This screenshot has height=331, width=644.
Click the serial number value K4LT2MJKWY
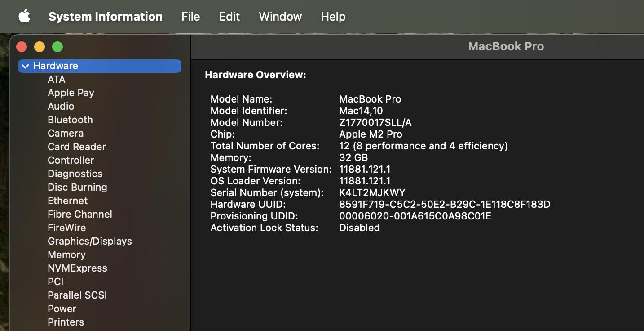pyautogui.click(x=372, y=192)
